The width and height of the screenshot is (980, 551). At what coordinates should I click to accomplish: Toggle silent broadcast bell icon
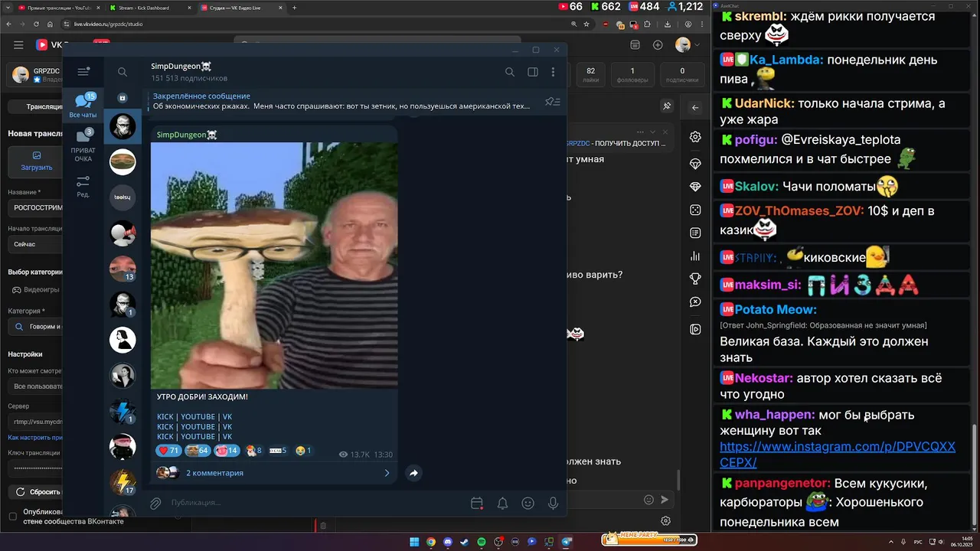pyautogui.click(x=502, y=503)
